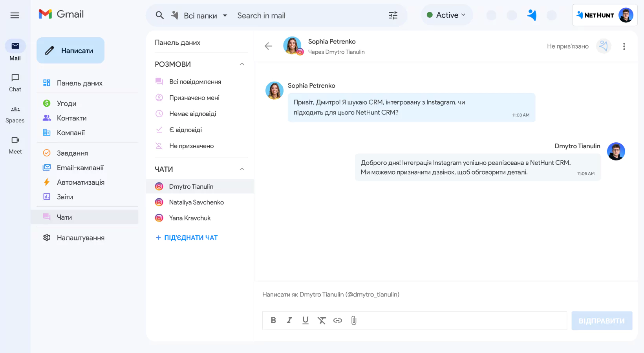
Task: Open Налаштування settings
Action: pos(74,238)
